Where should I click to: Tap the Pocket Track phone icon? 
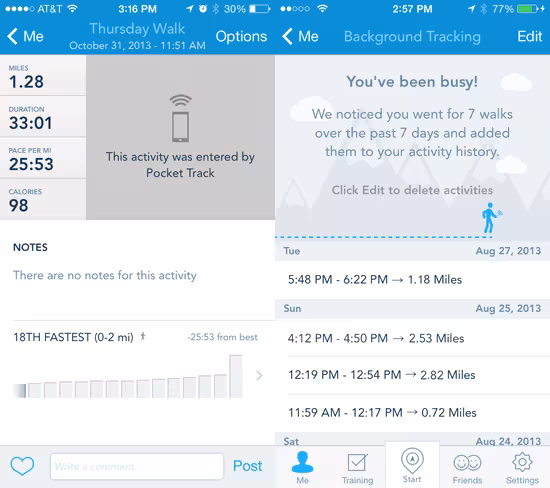click(x=181, y=118)
